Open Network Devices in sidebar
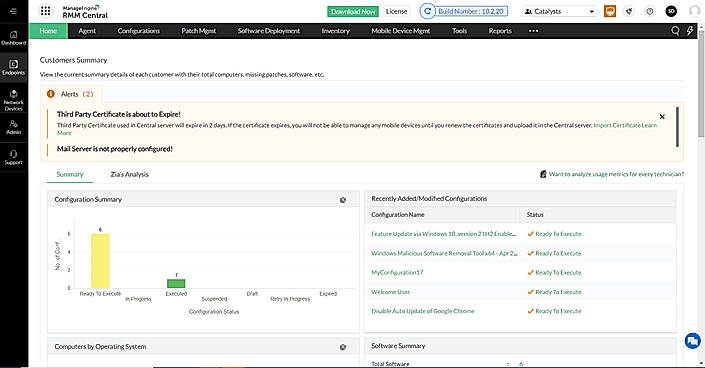This screenshot has height=368, width=705. tap(13, 100)
